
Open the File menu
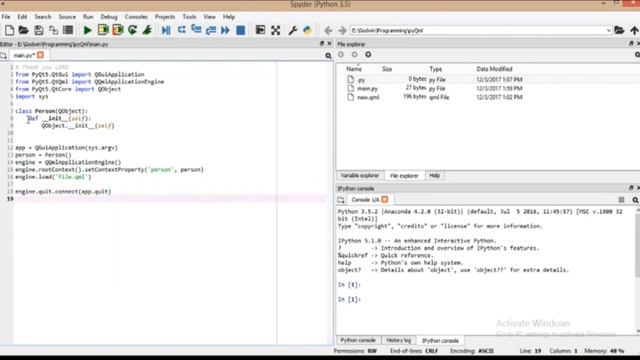6,17
